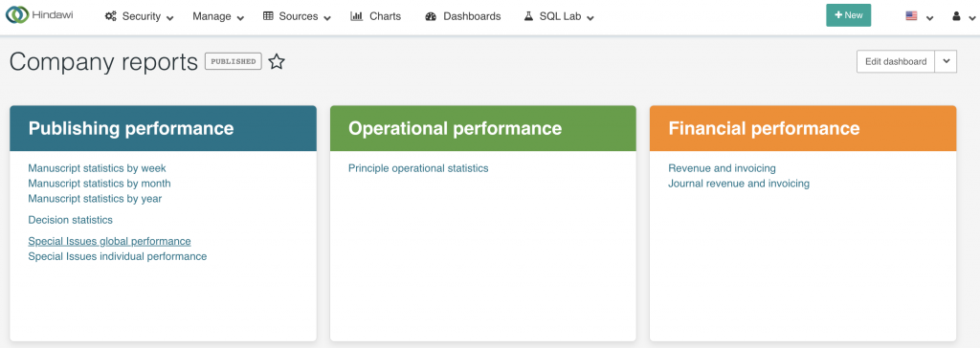Go to Dashboards page

(462, 16)
